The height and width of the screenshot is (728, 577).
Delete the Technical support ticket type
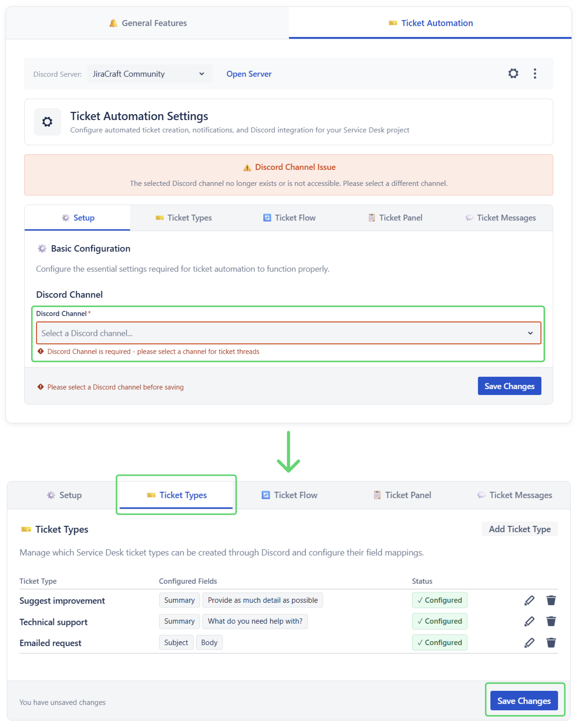tap(551, 621)
